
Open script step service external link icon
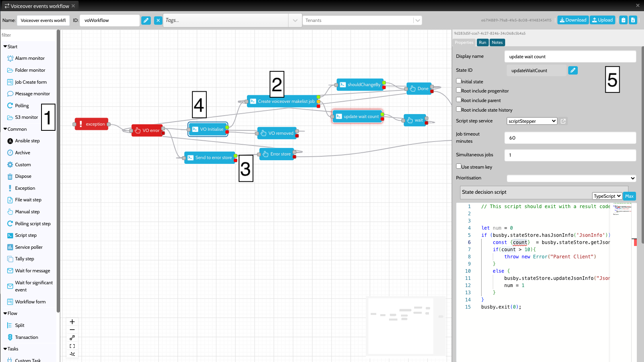click(563, 121)
